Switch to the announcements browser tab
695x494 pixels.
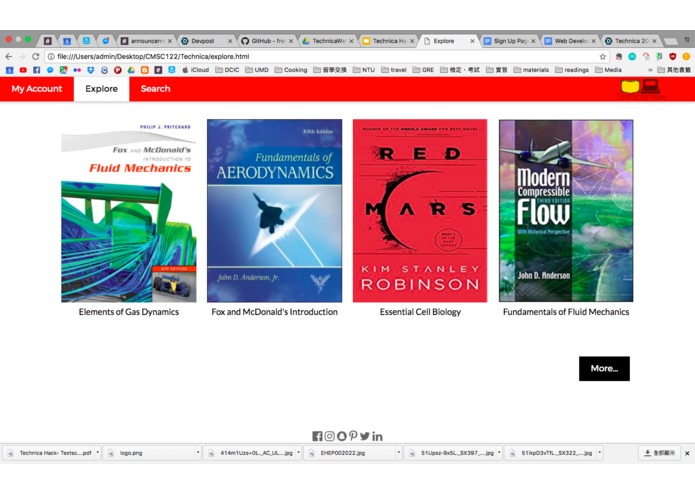pos(146,41)
